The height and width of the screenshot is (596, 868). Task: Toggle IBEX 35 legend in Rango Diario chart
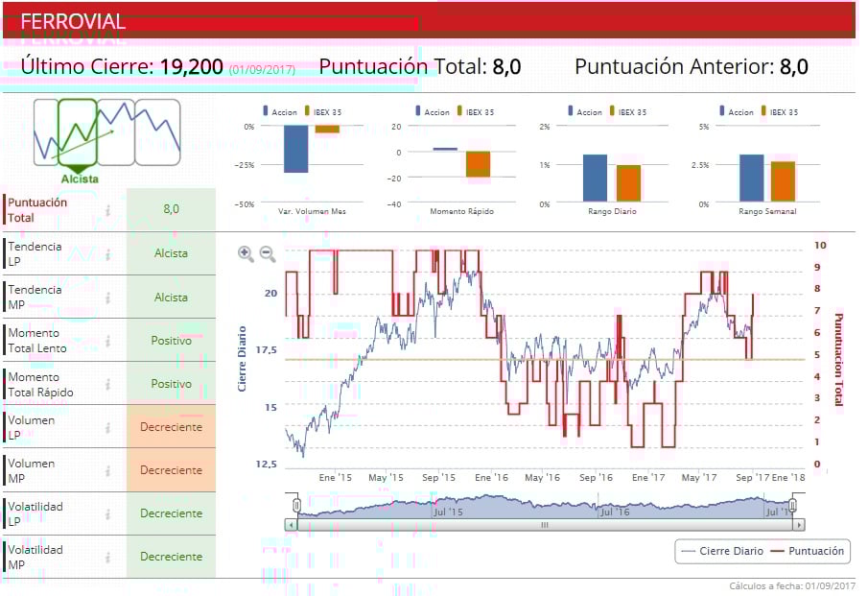pyautogui.click(x=628, y=111)
